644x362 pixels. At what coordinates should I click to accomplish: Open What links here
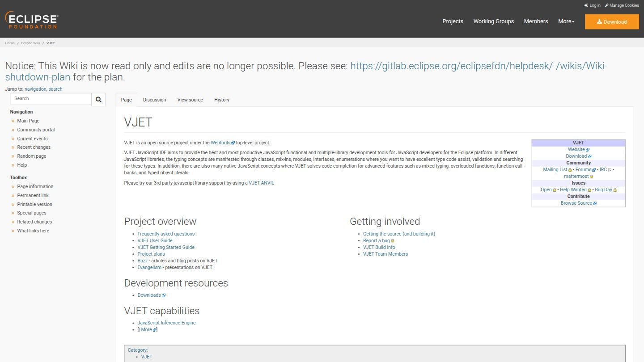click(33, 231)
